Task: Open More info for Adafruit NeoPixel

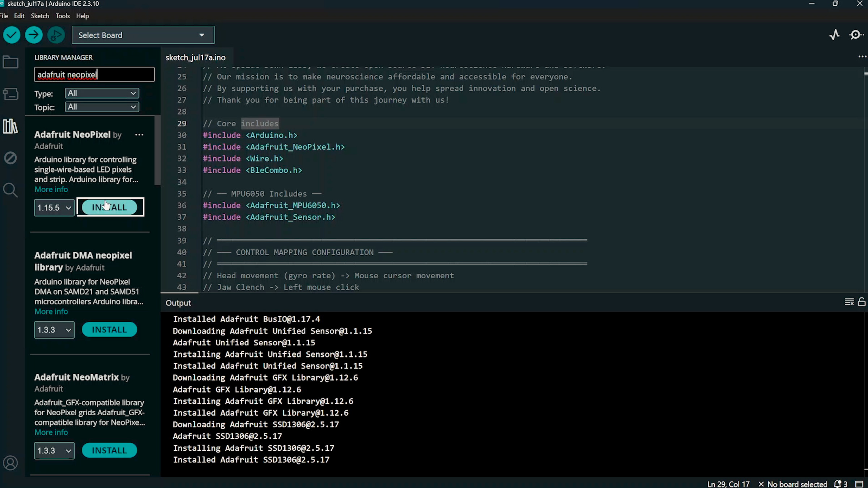Action: [51, 189]
